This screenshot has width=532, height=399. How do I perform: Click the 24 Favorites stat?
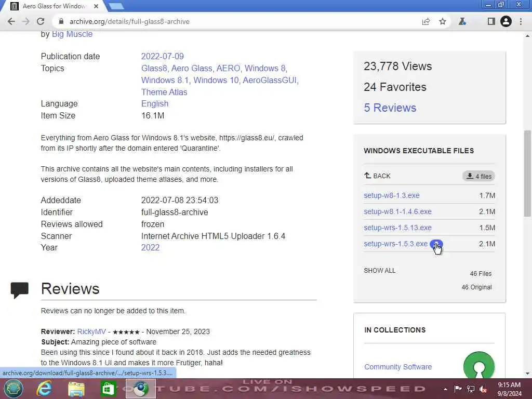pyautogui.click(x=395, y=87)
